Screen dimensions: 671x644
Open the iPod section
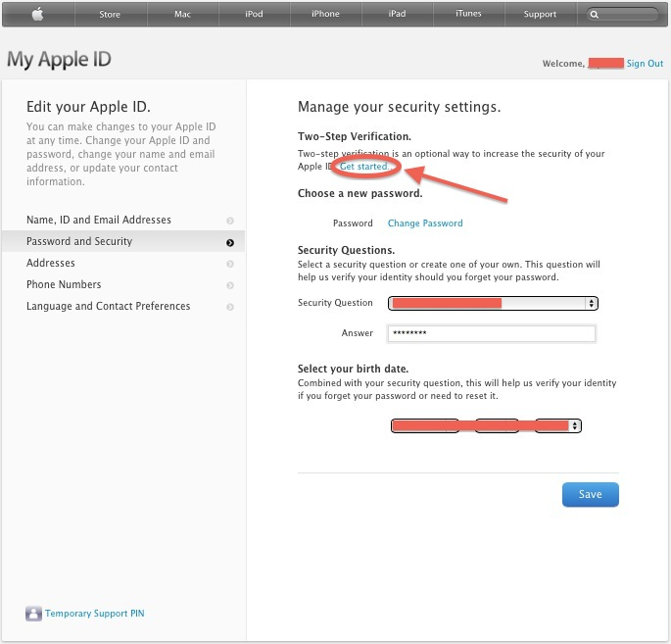pos(254,14)
